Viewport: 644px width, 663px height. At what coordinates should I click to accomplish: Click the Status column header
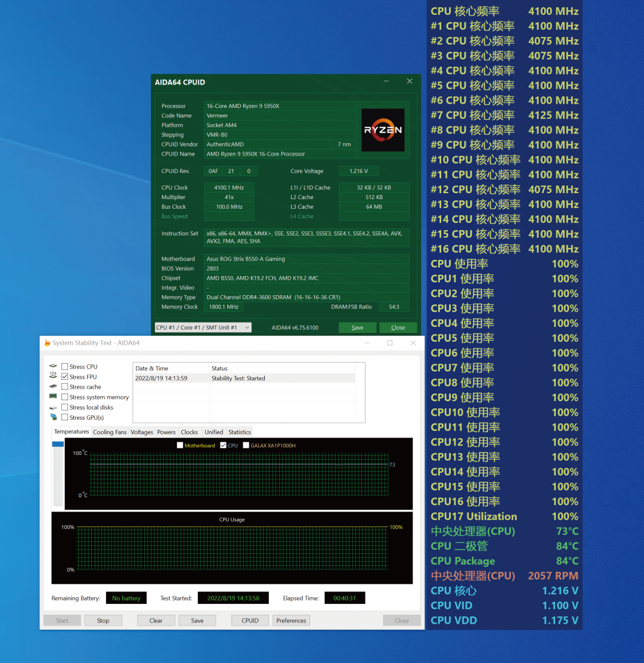coord(283,368)
